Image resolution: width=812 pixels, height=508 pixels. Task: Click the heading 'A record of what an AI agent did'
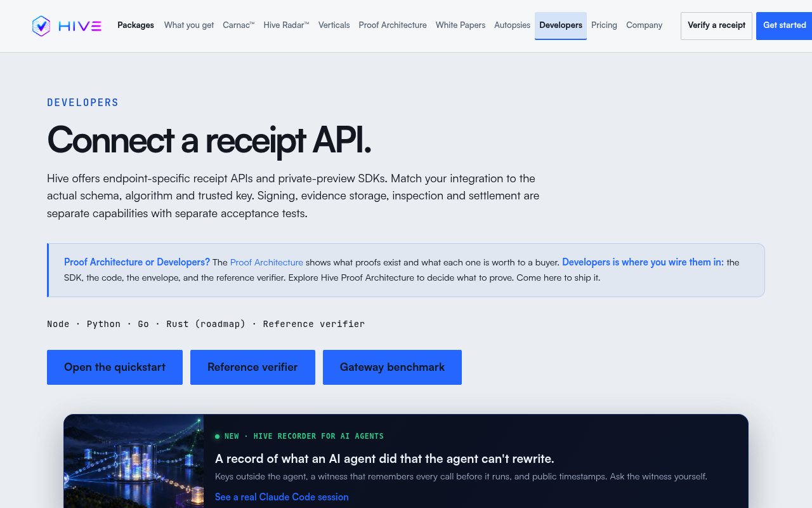point(384,458)
